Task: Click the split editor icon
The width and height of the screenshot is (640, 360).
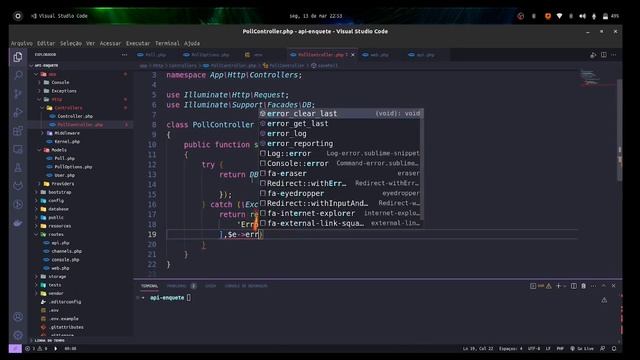Action: tap(604, 55)
